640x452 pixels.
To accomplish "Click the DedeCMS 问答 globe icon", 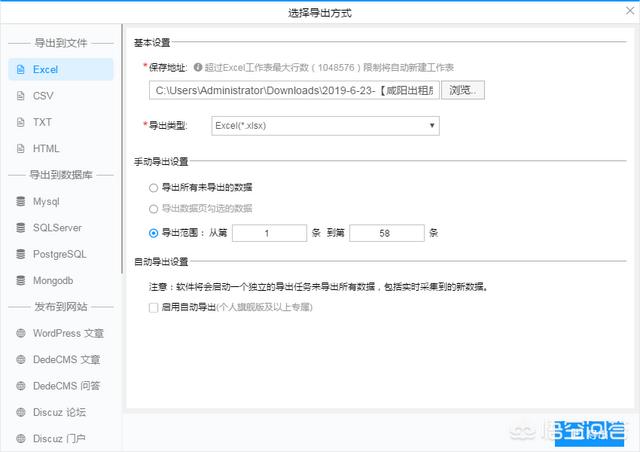I will click(20, 386).
